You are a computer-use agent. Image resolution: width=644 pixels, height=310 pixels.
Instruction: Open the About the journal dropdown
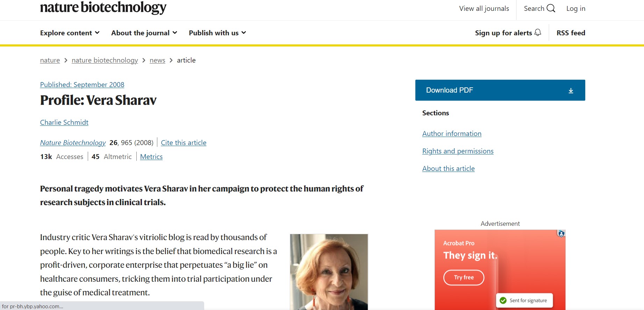[x=144, y=33]
